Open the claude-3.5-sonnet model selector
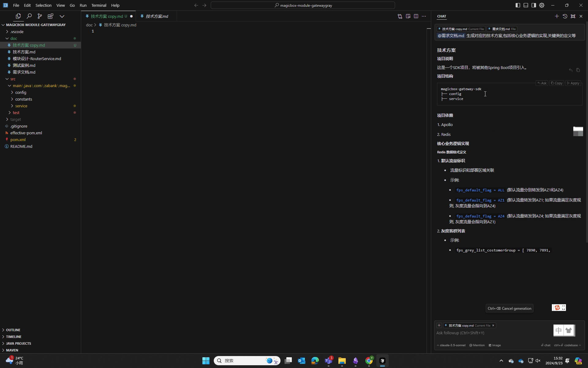The height and width of the screenshot is (368, 588). [x=451, y=345]
